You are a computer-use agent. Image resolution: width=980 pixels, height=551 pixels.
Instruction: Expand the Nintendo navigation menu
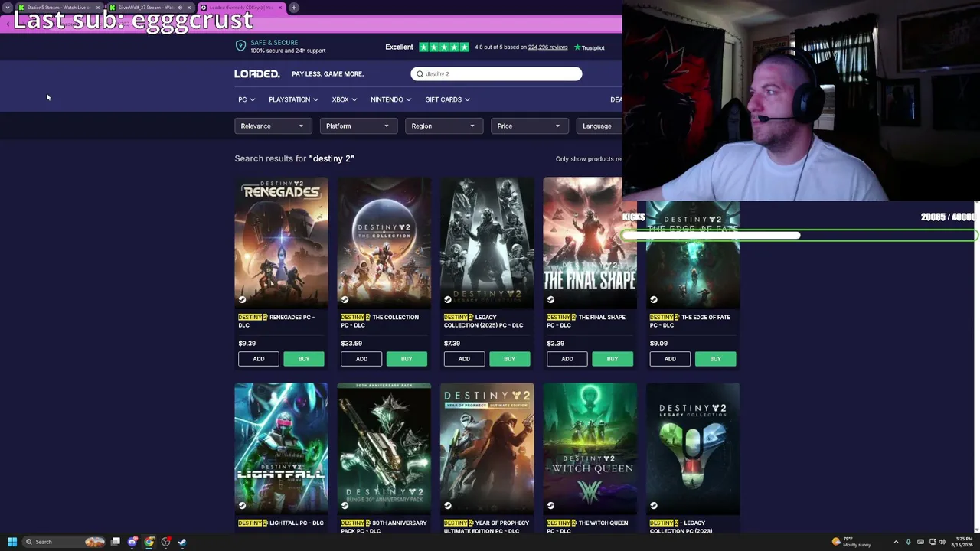click(390, 99)
